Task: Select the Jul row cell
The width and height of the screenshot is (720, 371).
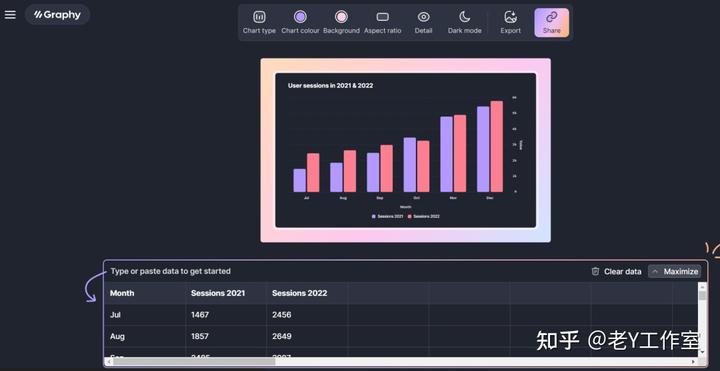Action: pyautogui.click(x=145, y=315)
